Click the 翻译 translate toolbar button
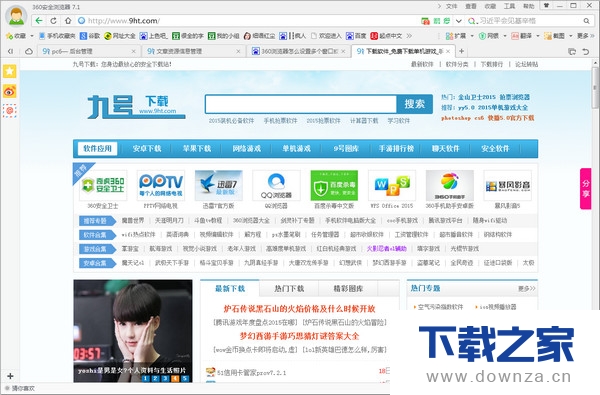The width and height of the screenshot is (600, 395). click(522, 36)
